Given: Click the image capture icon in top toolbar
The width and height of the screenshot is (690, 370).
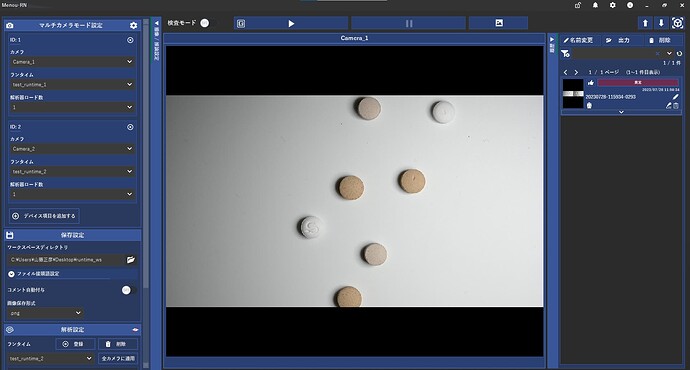Looking at the screenshot, I should pos(499,23).
